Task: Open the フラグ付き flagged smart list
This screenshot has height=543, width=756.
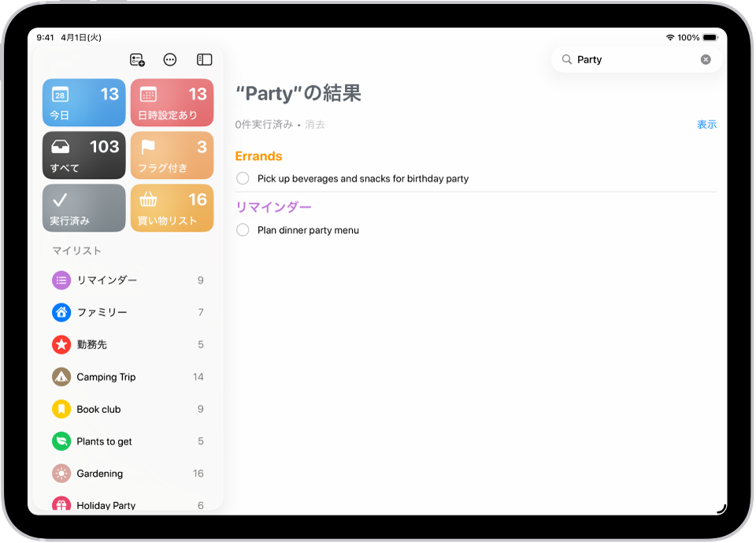Action: 172,155
